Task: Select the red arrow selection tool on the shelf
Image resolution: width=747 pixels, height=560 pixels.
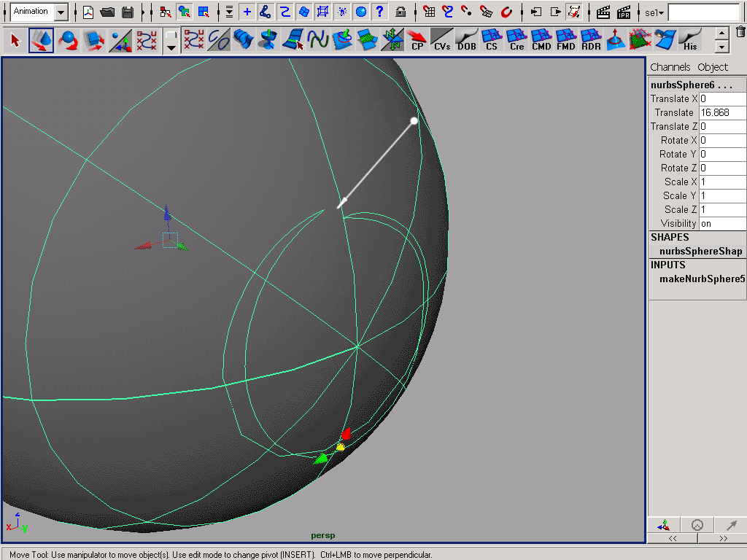Action: click(x=15, y=40)
